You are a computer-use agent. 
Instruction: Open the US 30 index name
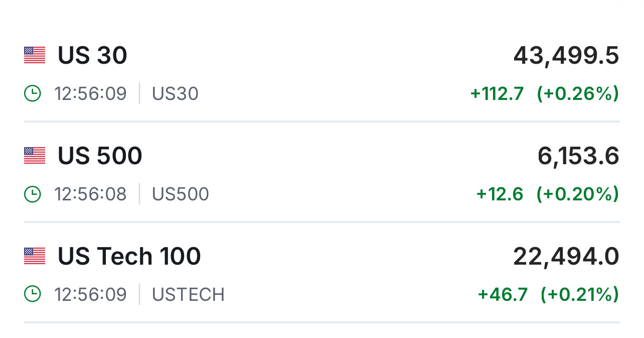pos(92,55)
